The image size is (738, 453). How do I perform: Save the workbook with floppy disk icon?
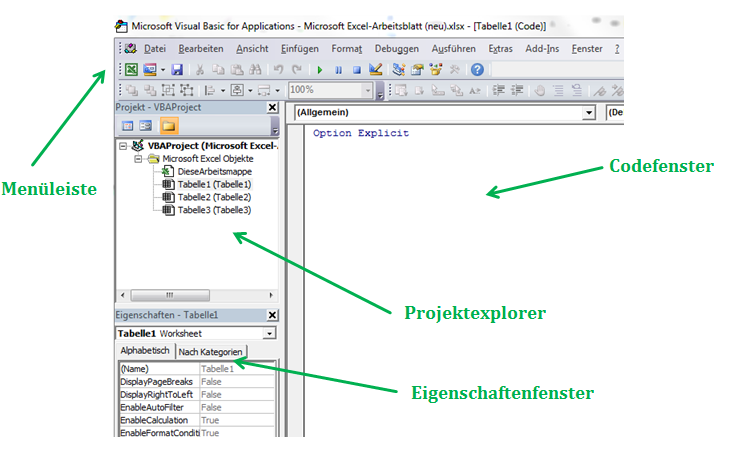pyautogui.click(x=176, y=70)
